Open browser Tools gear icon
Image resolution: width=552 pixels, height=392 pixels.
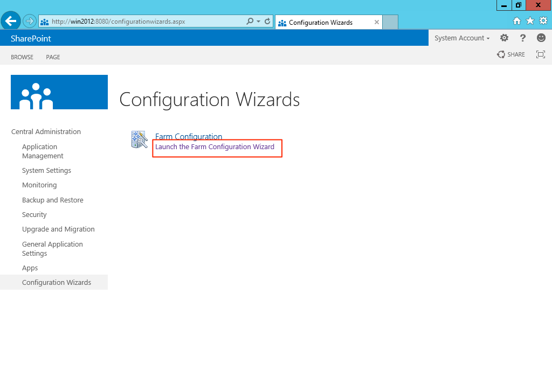pyautogui.click(x=543, y=21)
